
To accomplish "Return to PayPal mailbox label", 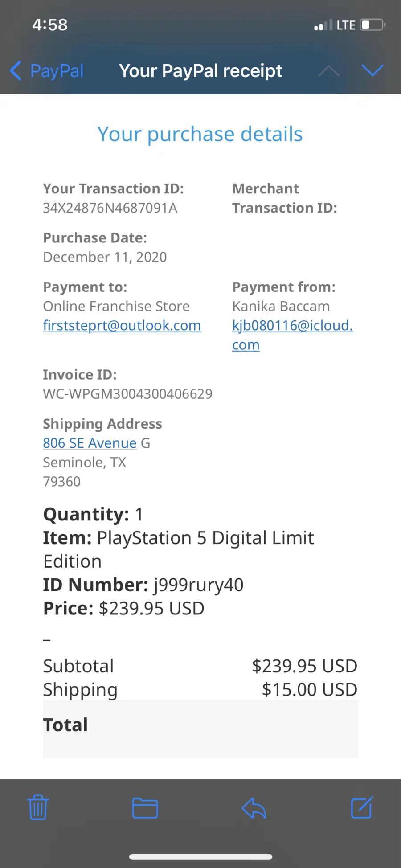I will [57, 71].
